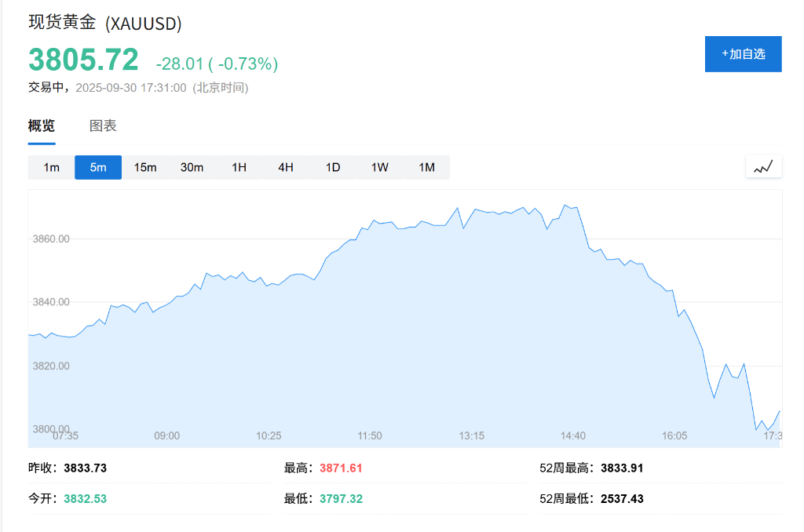The image size is (804, 532).
Task: Select the 4H timeframe
Action: [x=286, y=167]
